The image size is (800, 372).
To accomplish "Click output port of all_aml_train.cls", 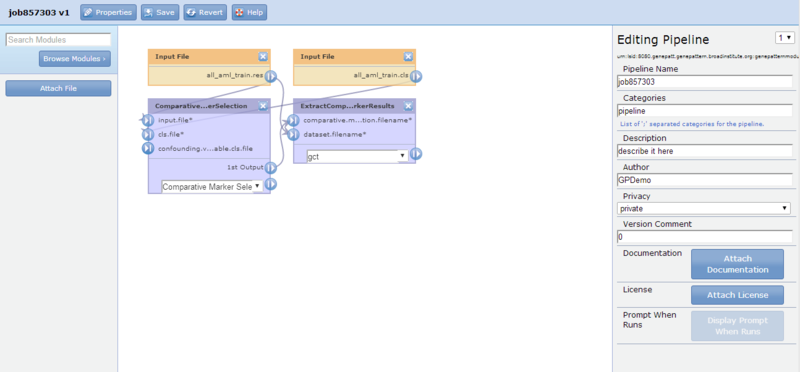I will click(x=416, y=77).
